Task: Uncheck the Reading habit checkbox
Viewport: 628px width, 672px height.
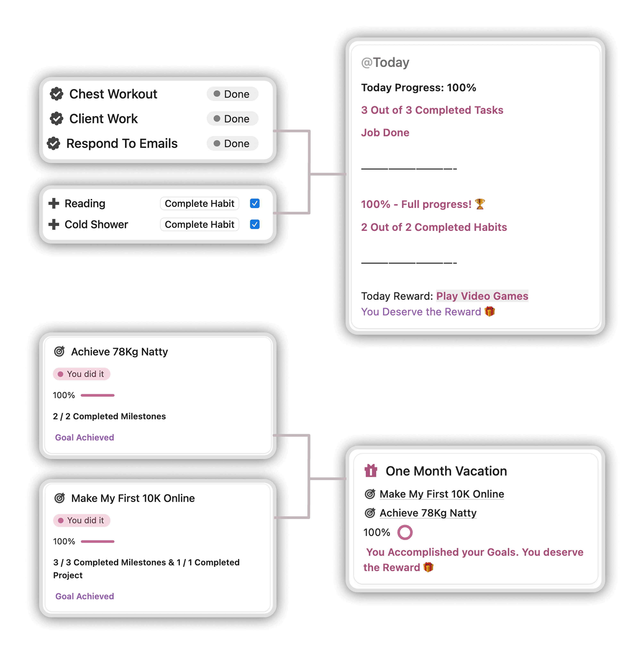Action: click(x=254, y=203)
